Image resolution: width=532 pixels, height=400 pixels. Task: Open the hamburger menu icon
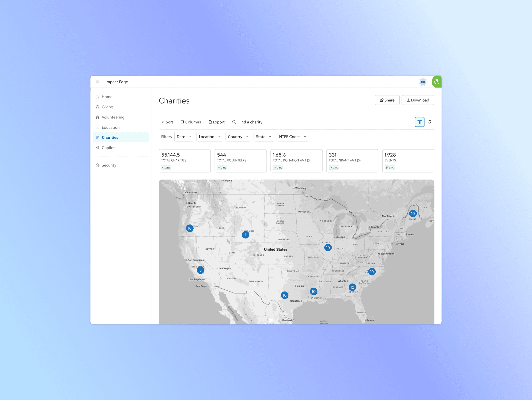(98, 82)
